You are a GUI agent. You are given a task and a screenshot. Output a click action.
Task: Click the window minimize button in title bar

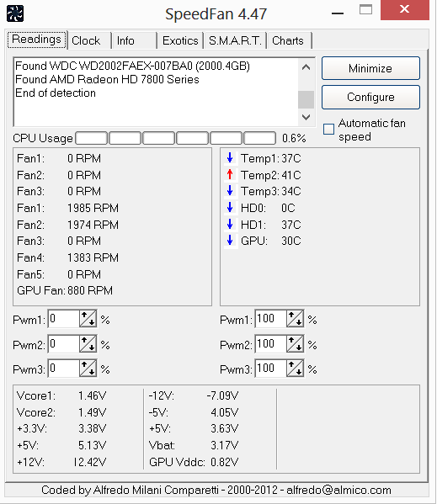pos(338,13)
